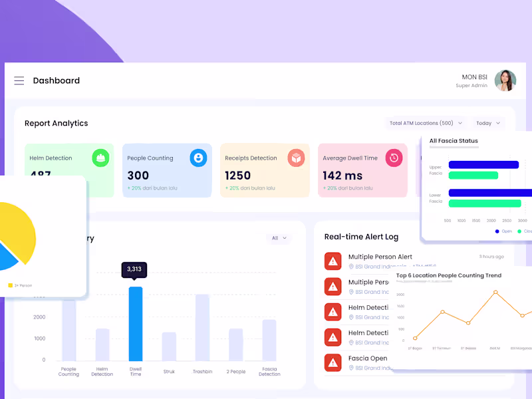The image size is (532, 399).
Task: Click the yellow 1+ Person legend swatch
Action: (10, 285)
